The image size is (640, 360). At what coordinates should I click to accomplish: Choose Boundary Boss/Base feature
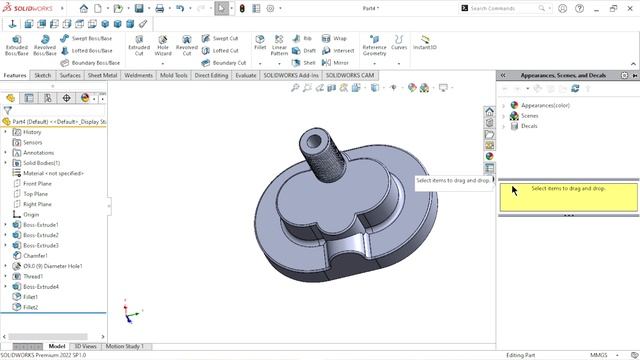(90, 63)
